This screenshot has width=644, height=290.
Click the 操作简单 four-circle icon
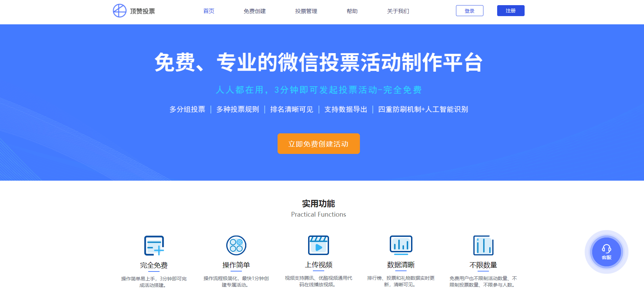click(x=236, y=245)
